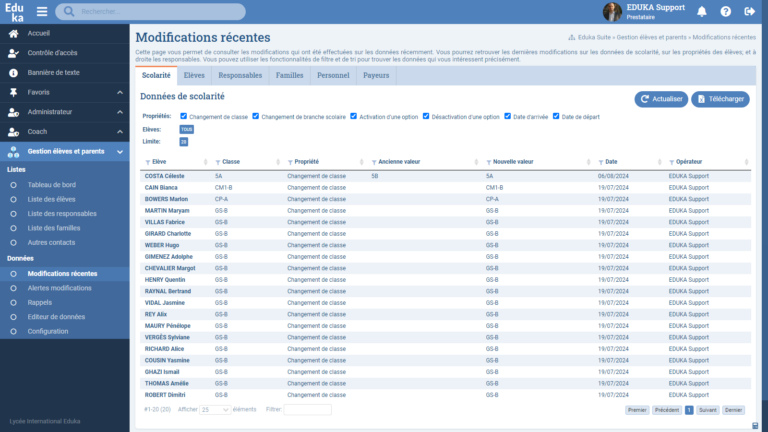Open the help question mark icon
This screenshot has height=432, width=768.
pos(725,12)
